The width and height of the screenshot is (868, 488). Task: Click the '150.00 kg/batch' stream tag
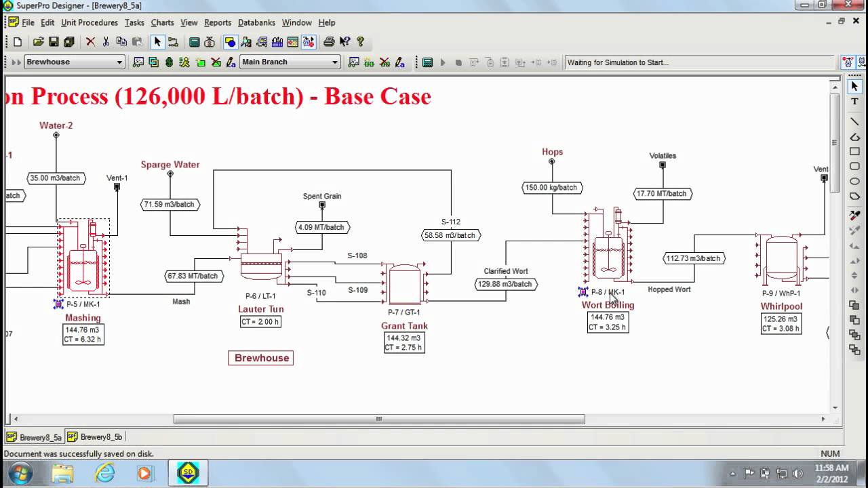(x=553, y=188)
